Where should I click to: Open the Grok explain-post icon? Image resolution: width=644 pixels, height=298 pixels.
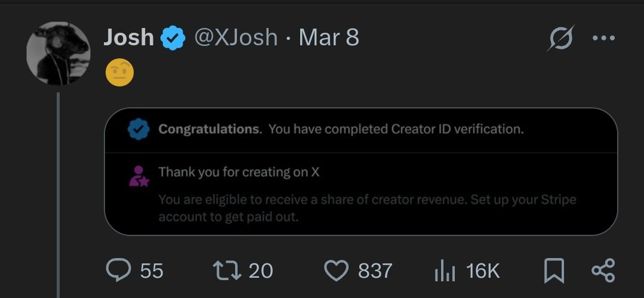561,39
